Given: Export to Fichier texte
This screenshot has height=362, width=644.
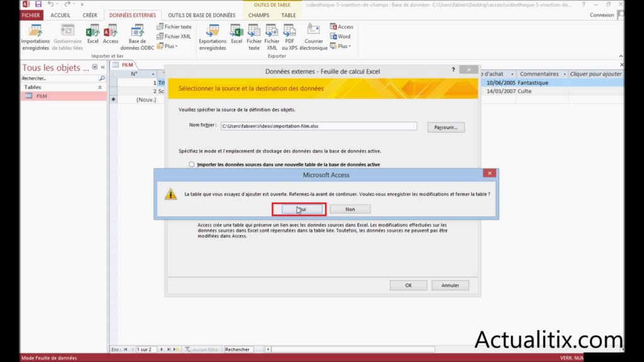Looking at the screenshot, I should click(254, 37).
